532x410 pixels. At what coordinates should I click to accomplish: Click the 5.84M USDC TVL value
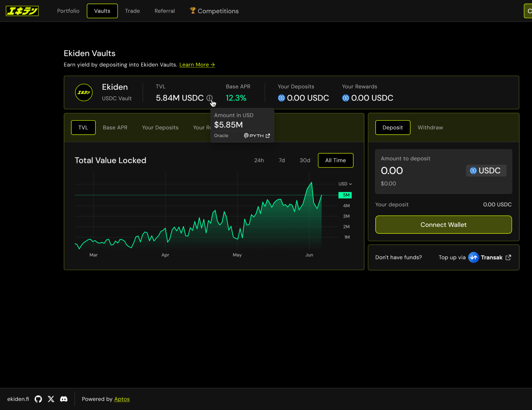(x=180, y=98)
